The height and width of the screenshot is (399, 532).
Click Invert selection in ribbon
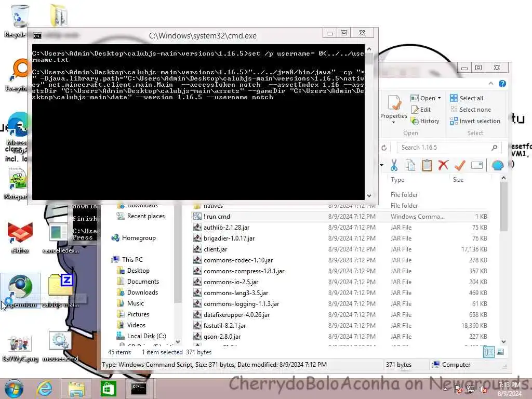click(x=475, y=121)
